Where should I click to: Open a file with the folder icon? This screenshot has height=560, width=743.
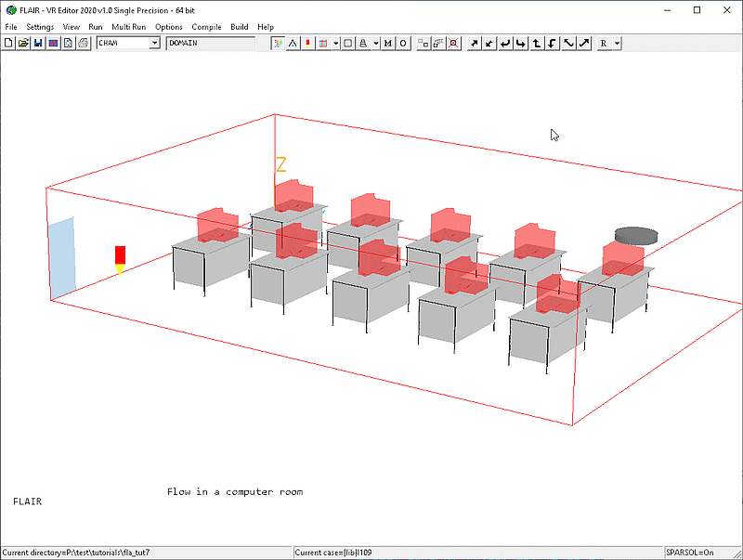point(23,43)
